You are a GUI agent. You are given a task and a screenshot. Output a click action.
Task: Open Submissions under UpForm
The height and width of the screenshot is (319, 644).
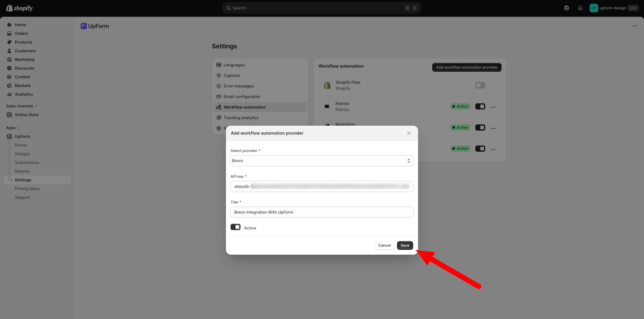pyautogui.click(x=27, y=163)
